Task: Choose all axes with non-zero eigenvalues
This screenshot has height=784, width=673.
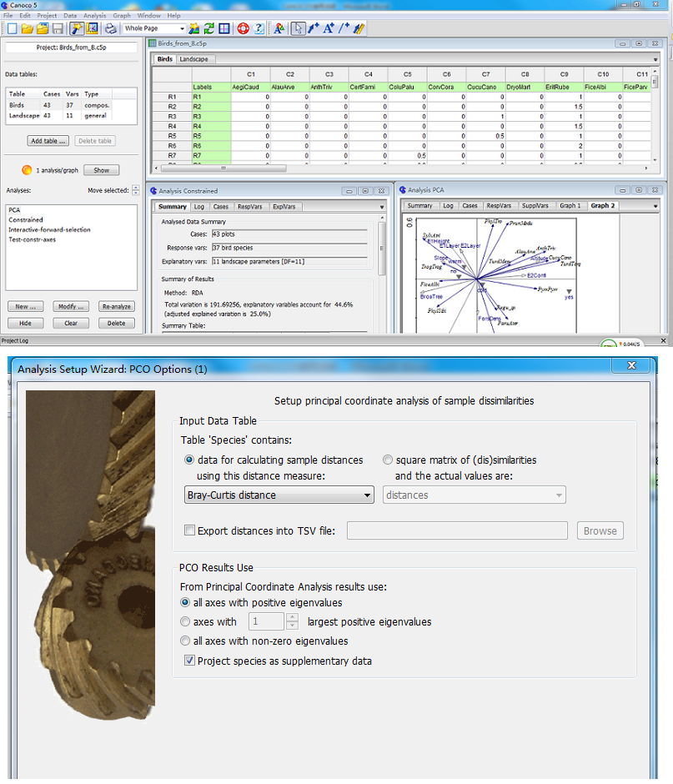Action: (185, 641)
